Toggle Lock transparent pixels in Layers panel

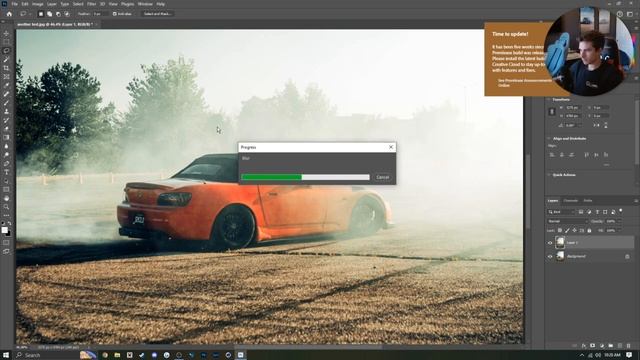coord(560,231)
